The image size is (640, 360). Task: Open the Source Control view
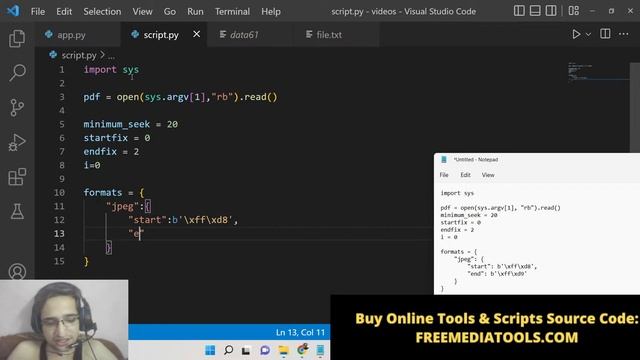click(x=17, y=107)
